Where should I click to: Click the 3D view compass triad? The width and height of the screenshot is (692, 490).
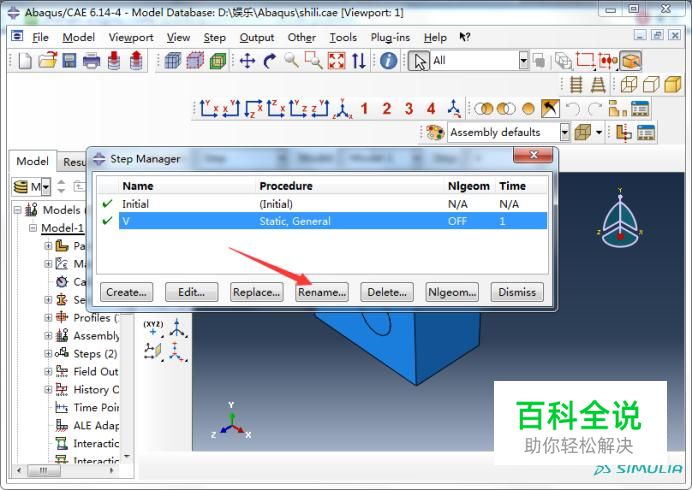coord(620,219)
